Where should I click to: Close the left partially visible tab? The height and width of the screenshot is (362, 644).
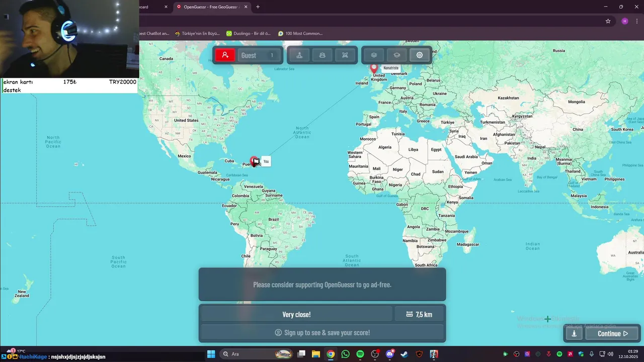pyautogui.click(x=166, y=7)
